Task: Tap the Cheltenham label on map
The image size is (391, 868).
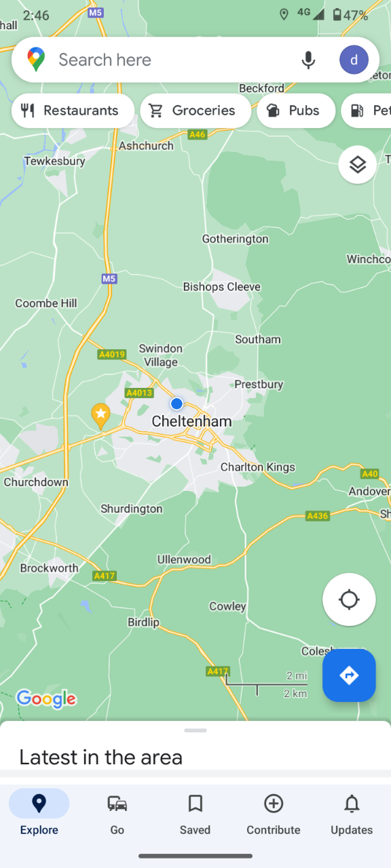Action: click(x=191, y=421)
